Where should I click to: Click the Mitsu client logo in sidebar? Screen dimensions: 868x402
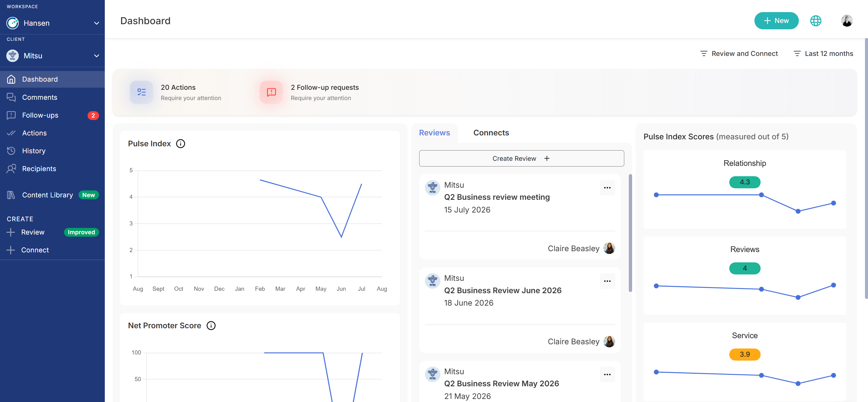(x=12, y=56)
